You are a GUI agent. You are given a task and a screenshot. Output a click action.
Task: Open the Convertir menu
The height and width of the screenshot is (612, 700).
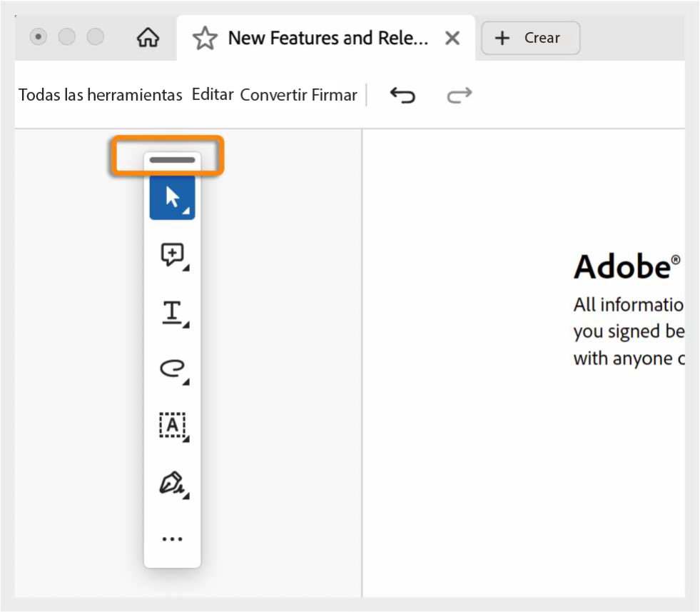click(x=273, y=95)
